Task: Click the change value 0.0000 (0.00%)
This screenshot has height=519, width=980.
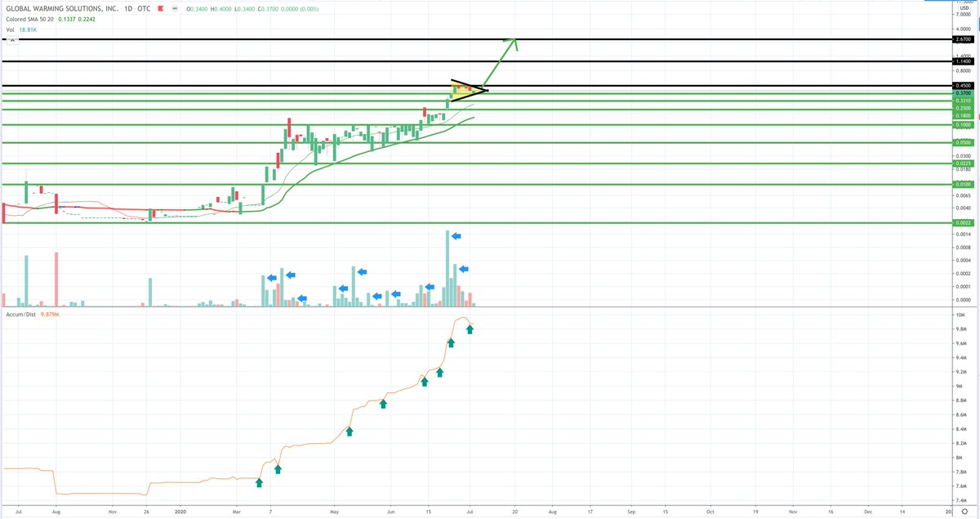Action: point(301,9)
